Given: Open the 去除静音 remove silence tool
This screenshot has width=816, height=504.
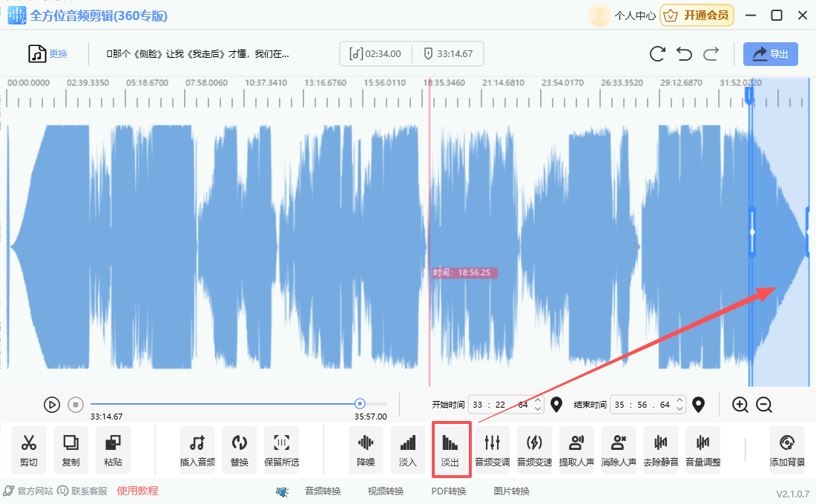Looking at the screenshot, I should pos(660,449).
